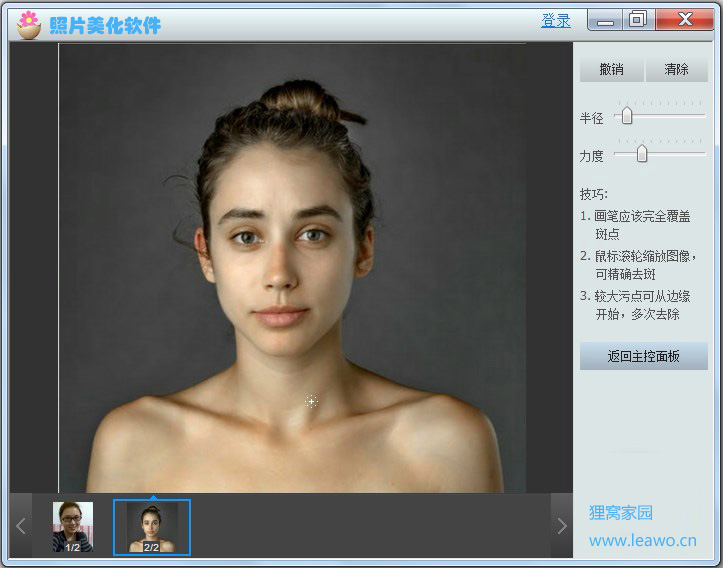Click the 力度 label text
The height and width of the screenshot is (568, 723).
click(592, 156)
